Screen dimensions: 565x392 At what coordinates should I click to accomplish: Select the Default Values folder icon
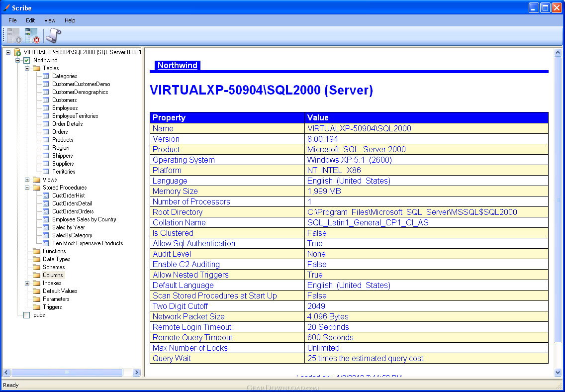[36, 291]
